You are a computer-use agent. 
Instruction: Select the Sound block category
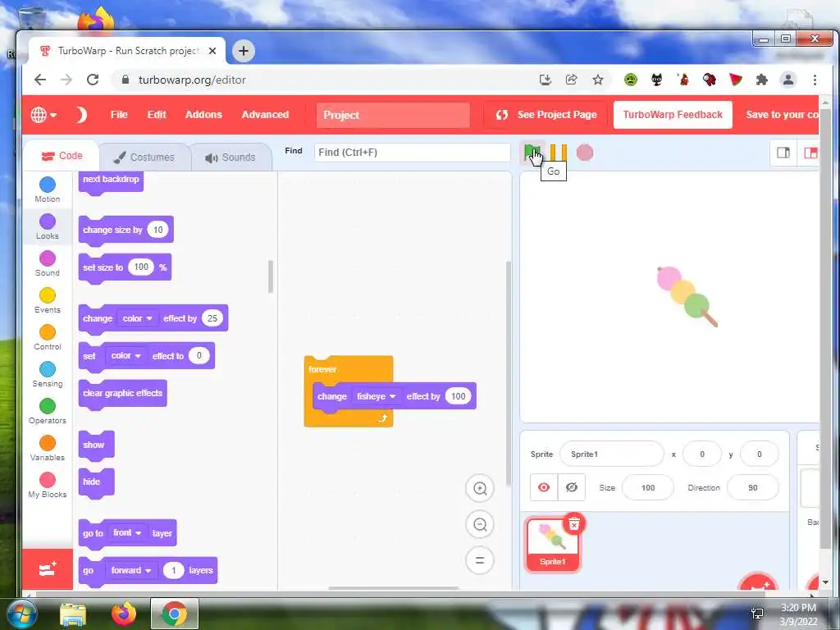[47, 264]
